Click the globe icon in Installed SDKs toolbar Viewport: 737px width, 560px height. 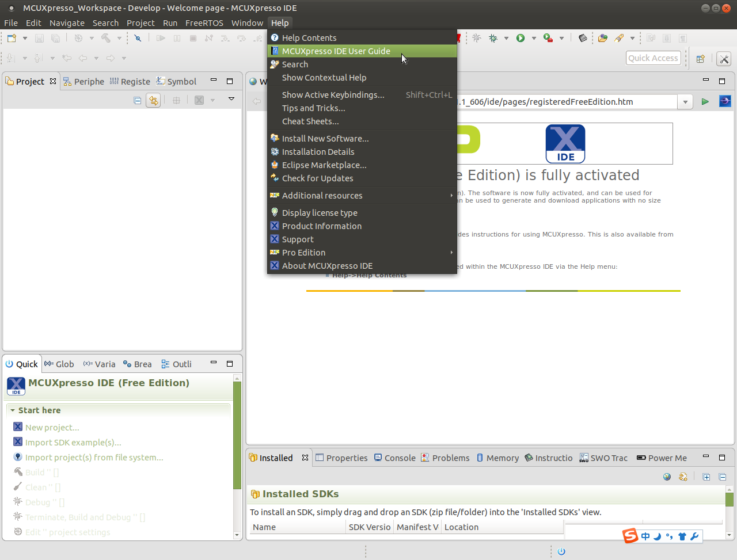[x=667, y=477]
